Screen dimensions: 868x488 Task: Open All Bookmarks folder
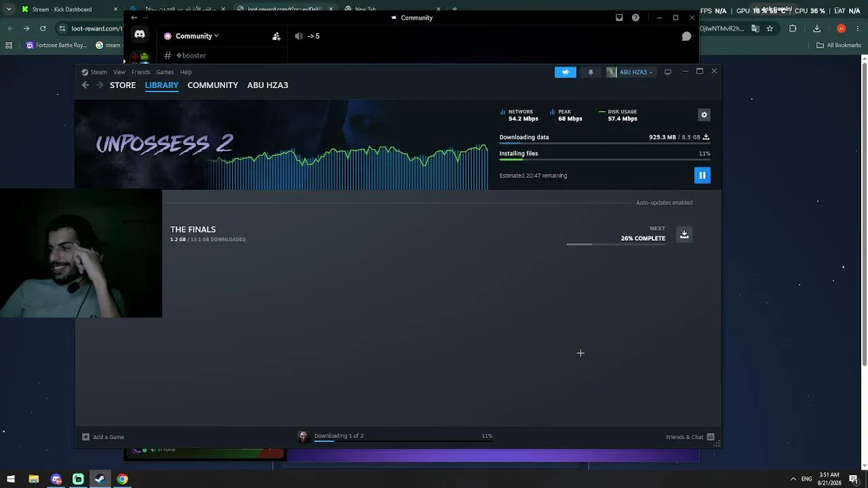click(x=839, y=45)
